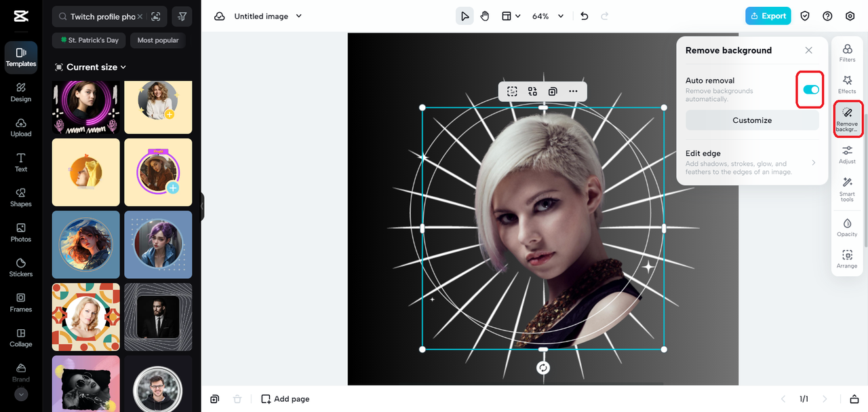This screenshot has height=412, width=868.
Task: Clear the search text with X icon
Action: coord(140,16)
